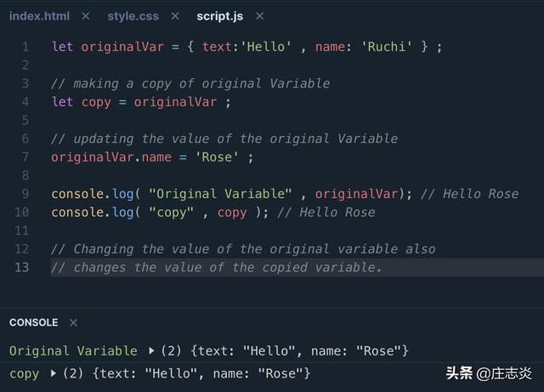Screen dimensions: 544x392
Task: Click the CONSOLE panel header label
Action: [34, 323]
